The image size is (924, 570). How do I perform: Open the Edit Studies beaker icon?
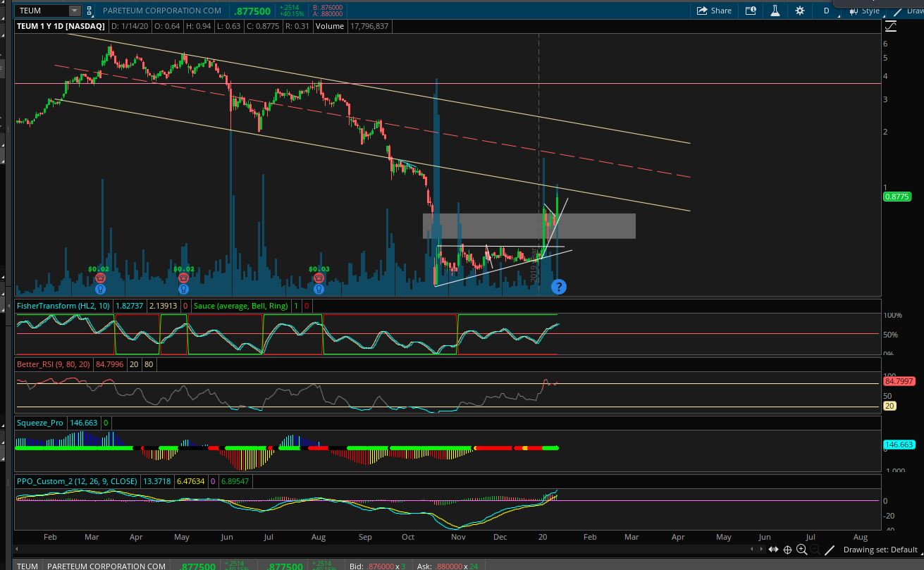[775, 11]
